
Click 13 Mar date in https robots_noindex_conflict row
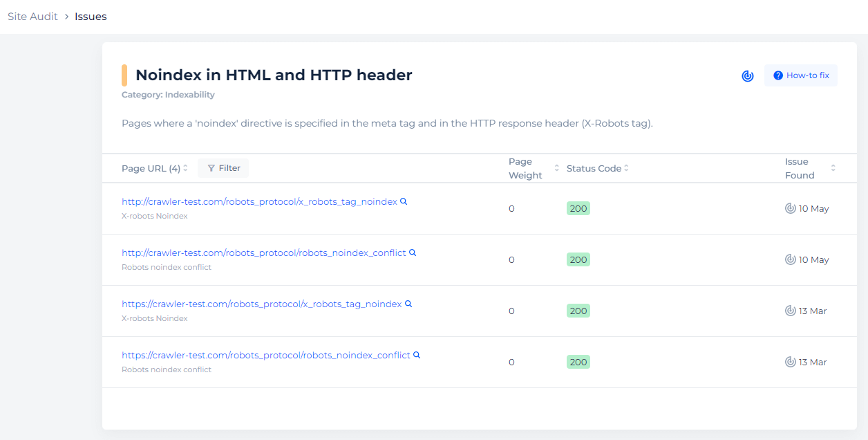coord(813,362)
